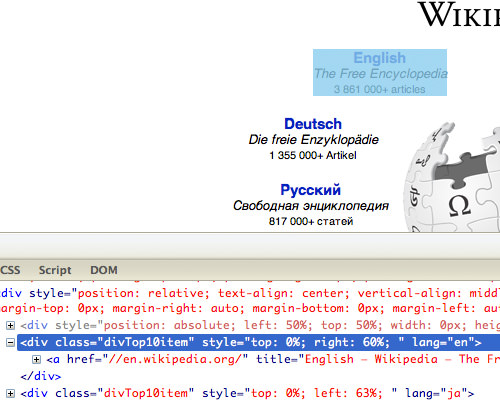Click the '3 861 000+ articles' text
500x400 pixels.
coord(380,89)
